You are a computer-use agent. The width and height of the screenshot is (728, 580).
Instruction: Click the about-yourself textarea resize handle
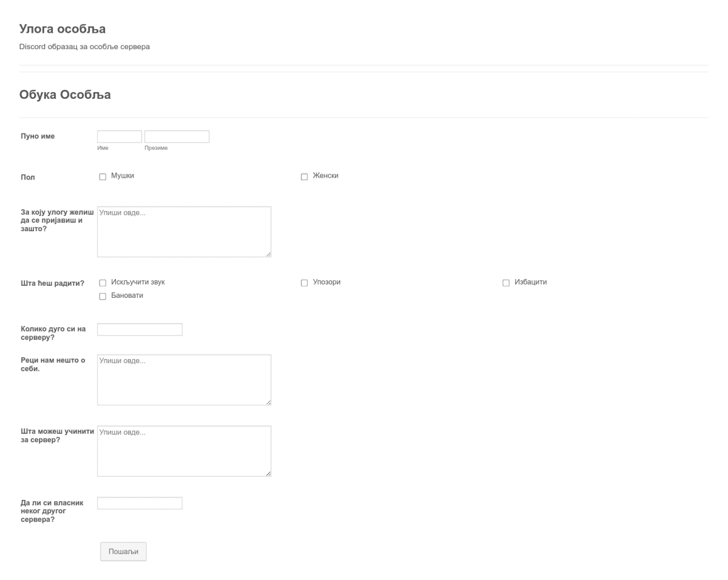(x=269, y=403)
